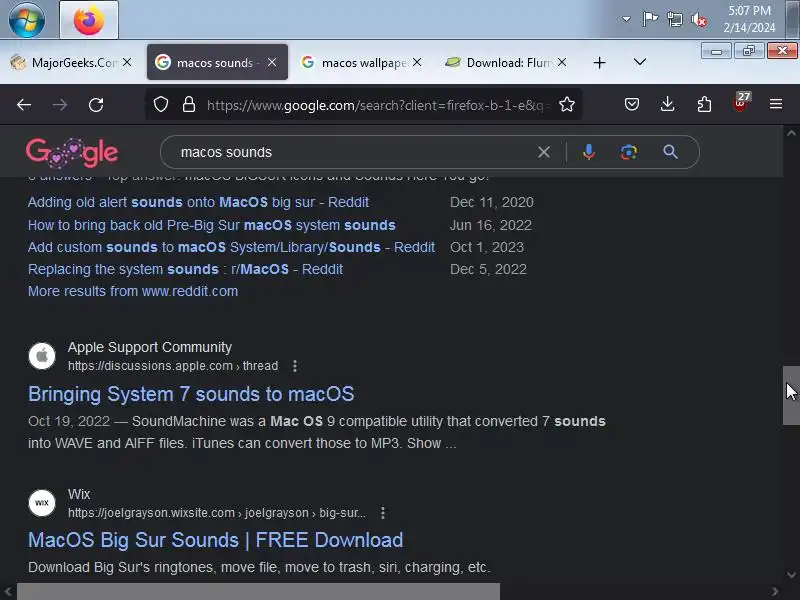Close the macos sounds tab
The height and width of the screenshot is (600, 800).
coord(272,62)
